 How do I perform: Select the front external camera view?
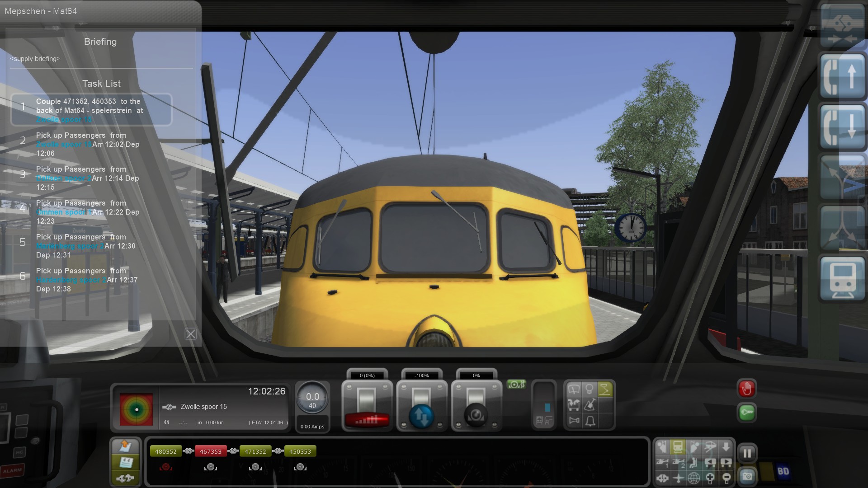[x=662, y=447]
